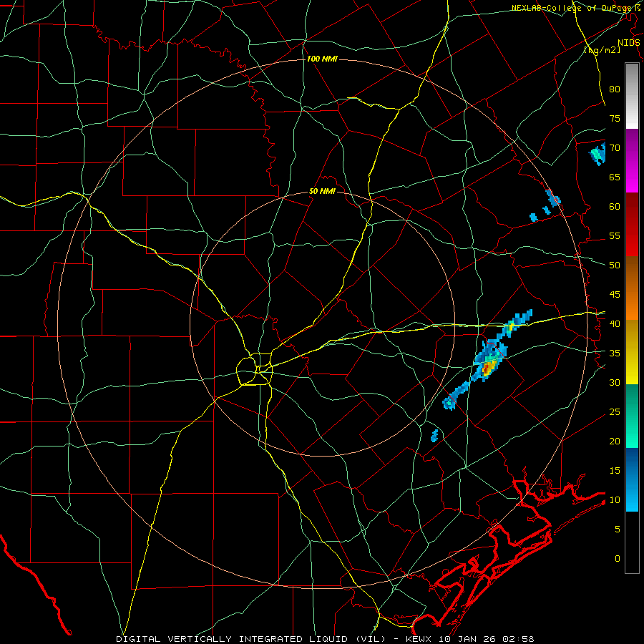This screenshot has width=644, height=644.
Task: Pick the gray-white segment of the VIL legend
Action: pos(632,96)
